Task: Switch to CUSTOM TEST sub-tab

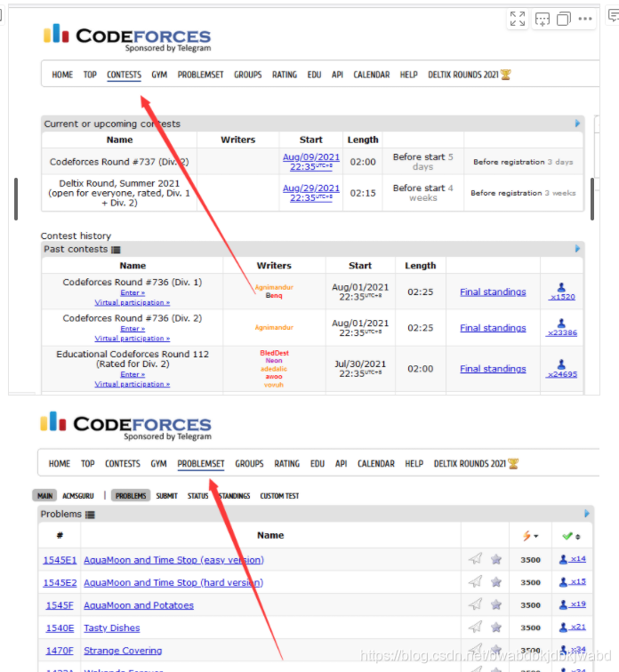Action: pyautogui.click(x=279, y=496)
